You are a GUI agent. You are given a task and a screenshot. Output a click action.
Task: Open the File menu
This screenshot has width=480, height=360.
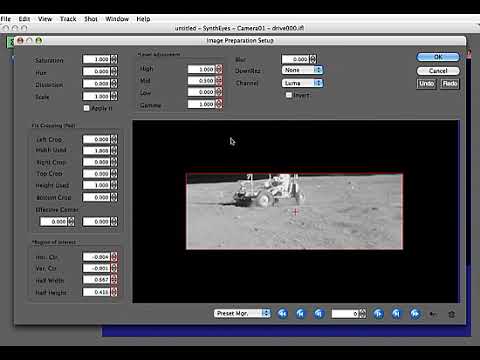point(6,19)
